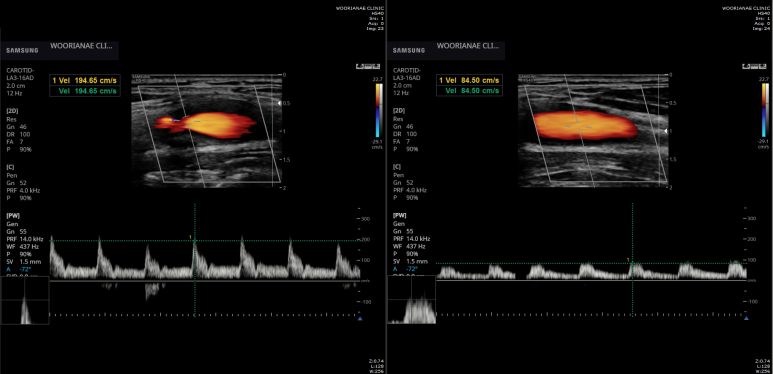Click 'SV 1.5 mm' in the 194.65 cm/s scan

pos(24,261)
